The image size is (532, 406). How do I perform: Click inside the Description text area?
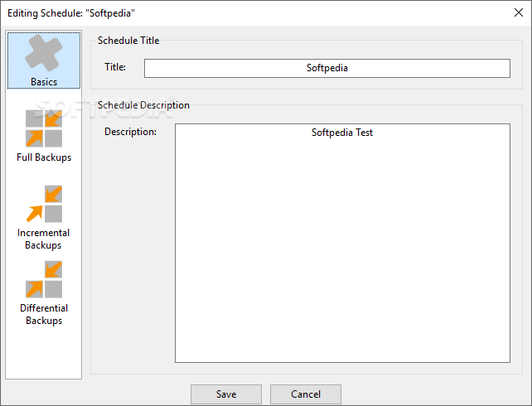342,243
